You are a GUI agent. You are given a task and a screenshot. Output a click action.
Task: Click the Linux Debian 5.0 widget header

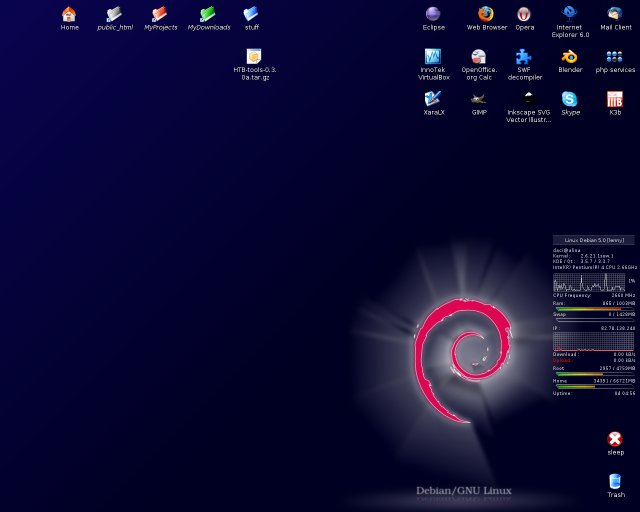pos(594,240)
